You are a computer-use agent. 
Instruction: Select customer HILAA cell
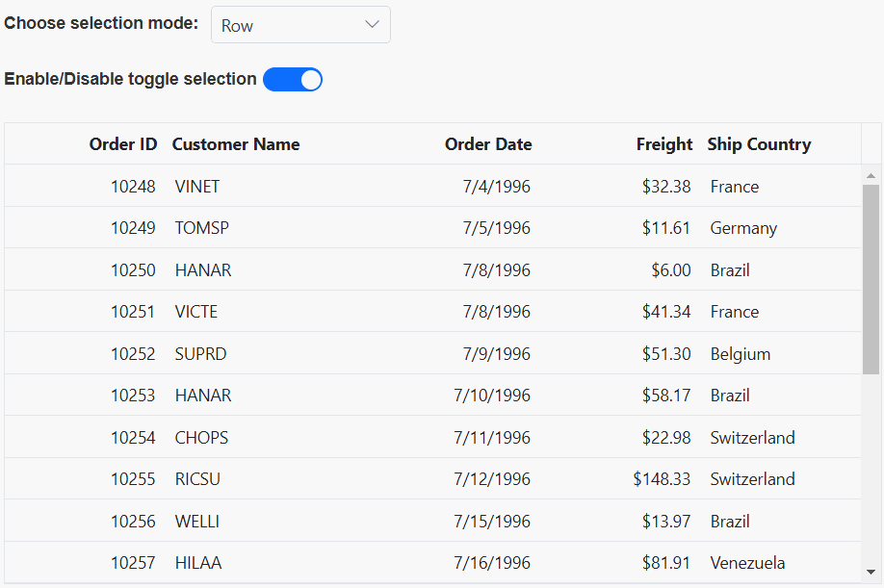(x=198, y=563)
